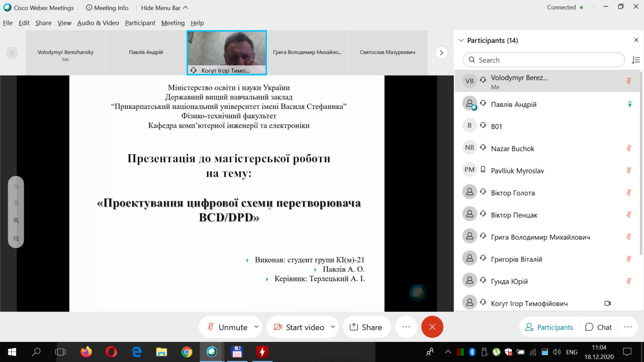Open the Audio & Video menu

(98, 23)
